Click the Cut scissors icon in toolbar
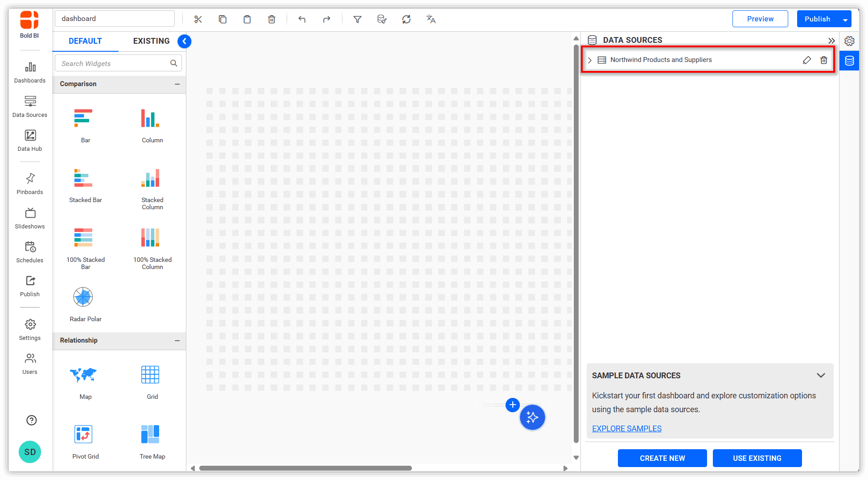This screenshot has width=868, height=480. coord(198,19)
